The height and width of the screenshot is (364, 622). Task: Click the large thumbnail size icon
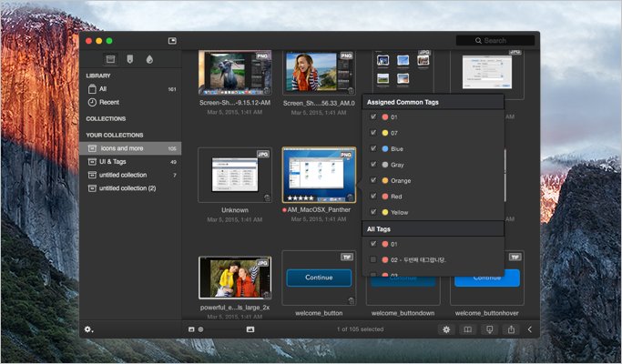click(x=250, y=329)
